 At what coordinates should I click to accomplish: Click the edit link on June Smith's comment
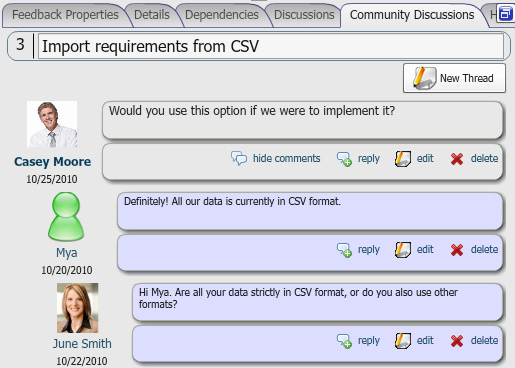(x=425, y=340)
